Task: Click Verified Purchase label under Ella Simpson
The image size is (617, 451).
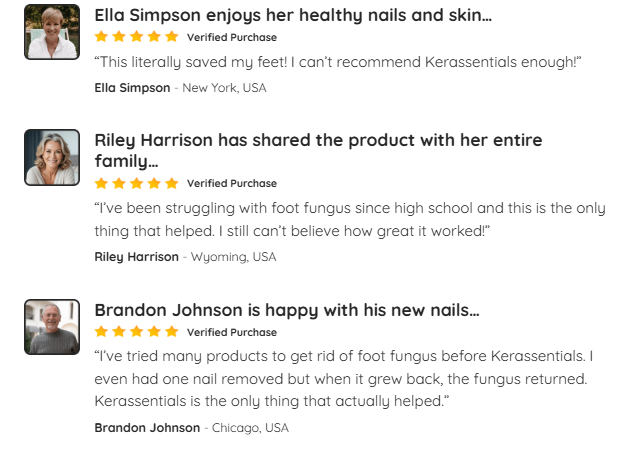Action: (231, 37)
